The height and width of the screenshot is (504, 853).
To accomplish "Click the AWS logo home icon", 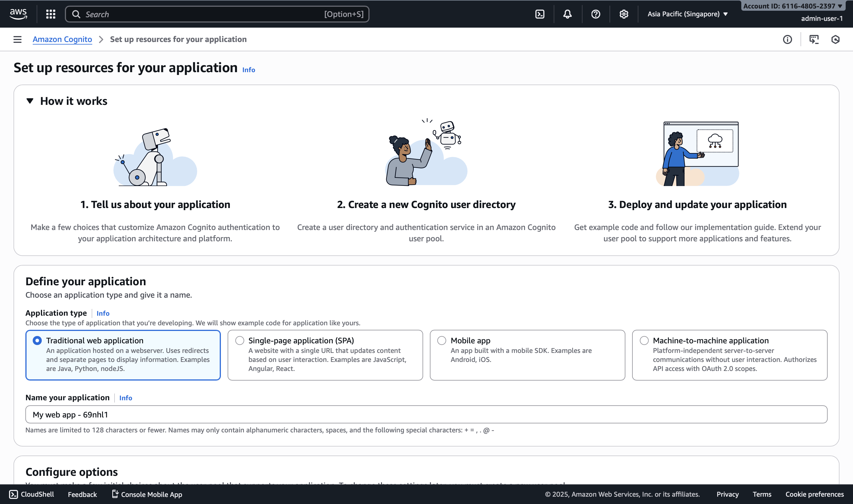I will [x=18, y=14].
